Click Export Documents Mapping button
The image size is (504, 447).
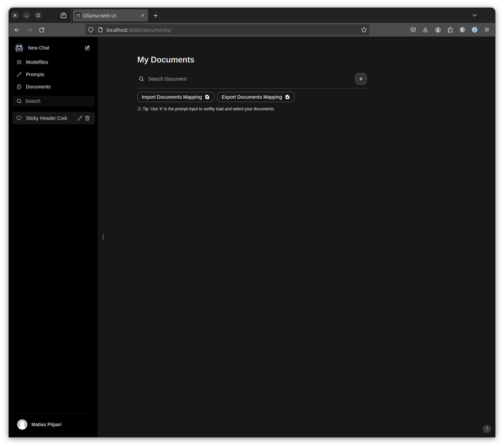point(255,97)
